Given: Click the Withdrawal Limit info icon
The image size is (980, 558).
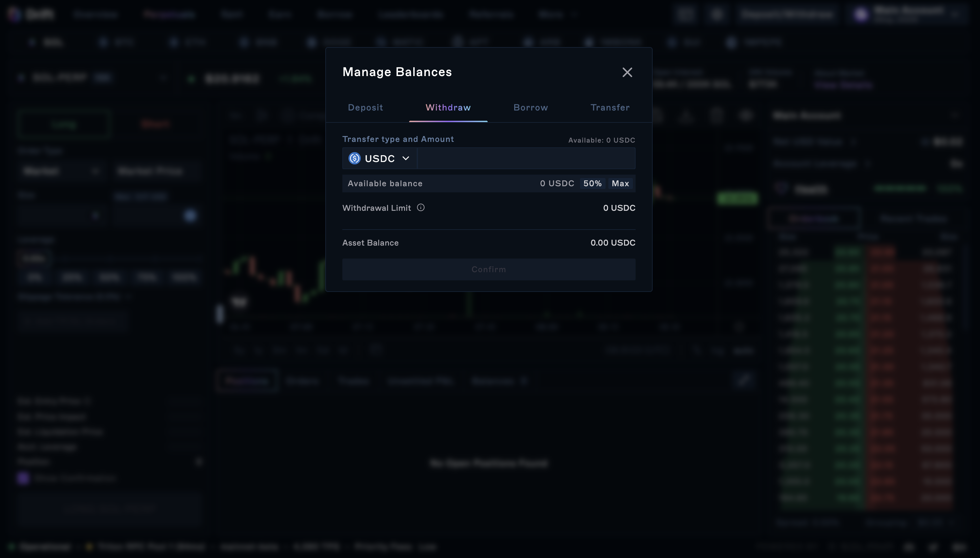Looking at the screenshot, I should pos(421,208).
